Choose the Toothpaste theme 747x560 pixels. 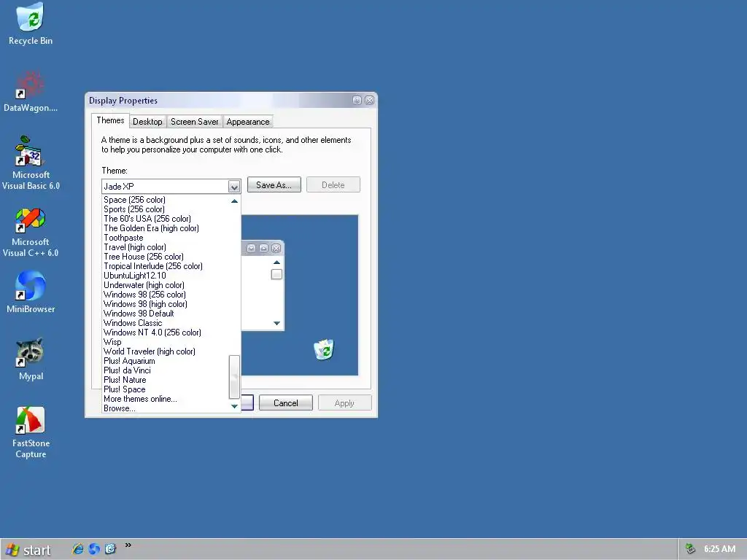(x=166, y=238)
